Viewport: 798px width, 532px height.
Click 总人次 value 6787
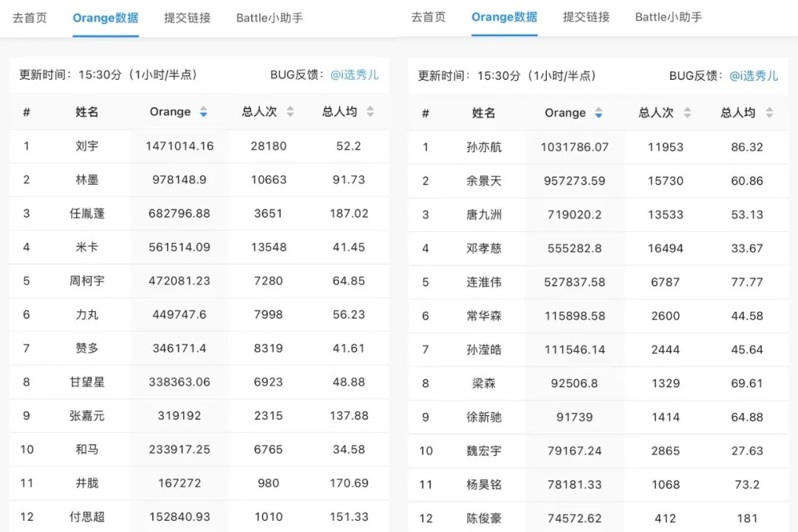[x=666, y=282]
